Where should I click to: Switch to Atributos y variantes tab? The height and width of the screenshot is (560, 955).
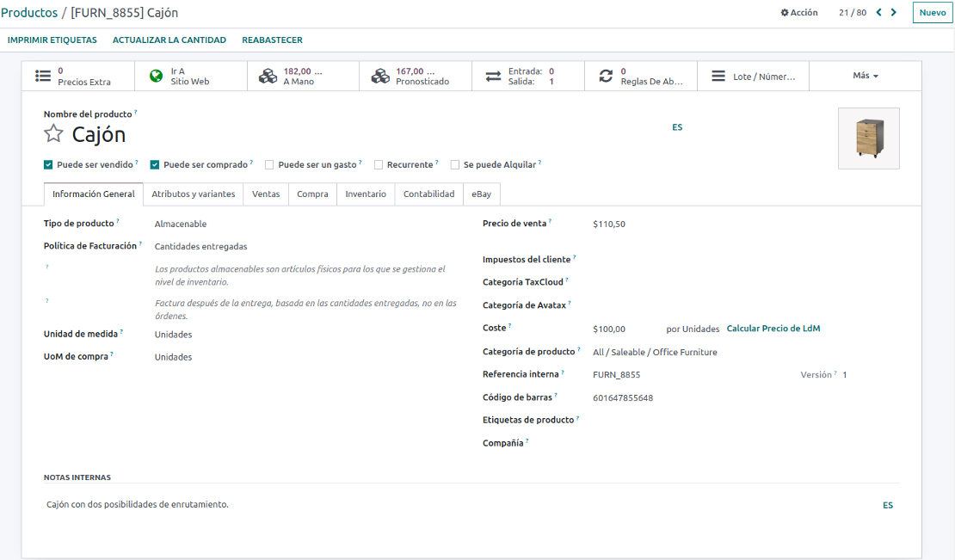click(193, 194)
